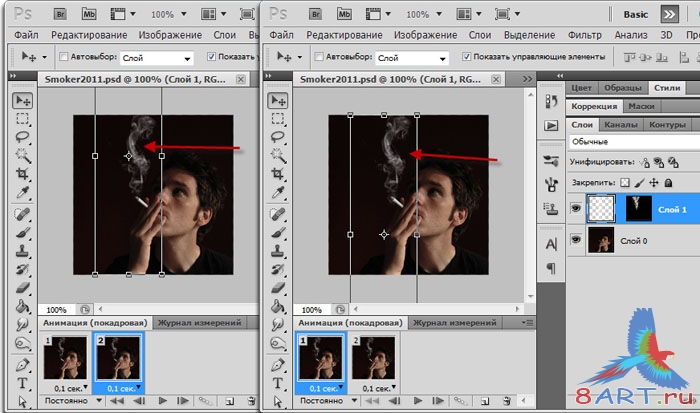
Task: Select the Eyedropper tool in the right window
Action: click(277, 192)
